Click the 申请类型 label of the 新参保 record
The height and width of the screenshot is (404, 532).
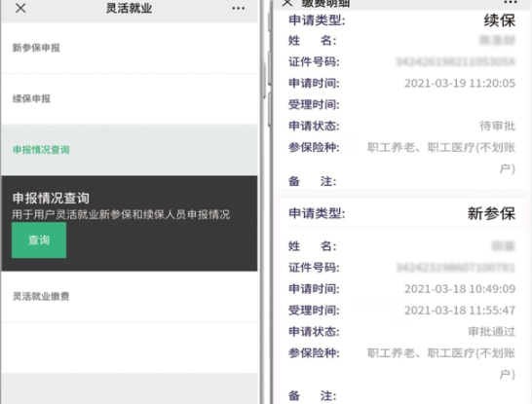click(317, 213)
